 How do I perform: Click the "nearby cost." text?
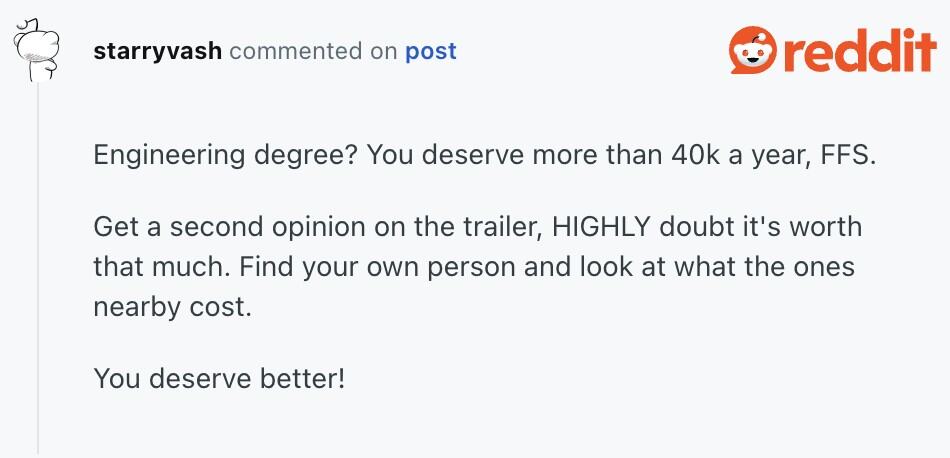click(x=169, y=307)
